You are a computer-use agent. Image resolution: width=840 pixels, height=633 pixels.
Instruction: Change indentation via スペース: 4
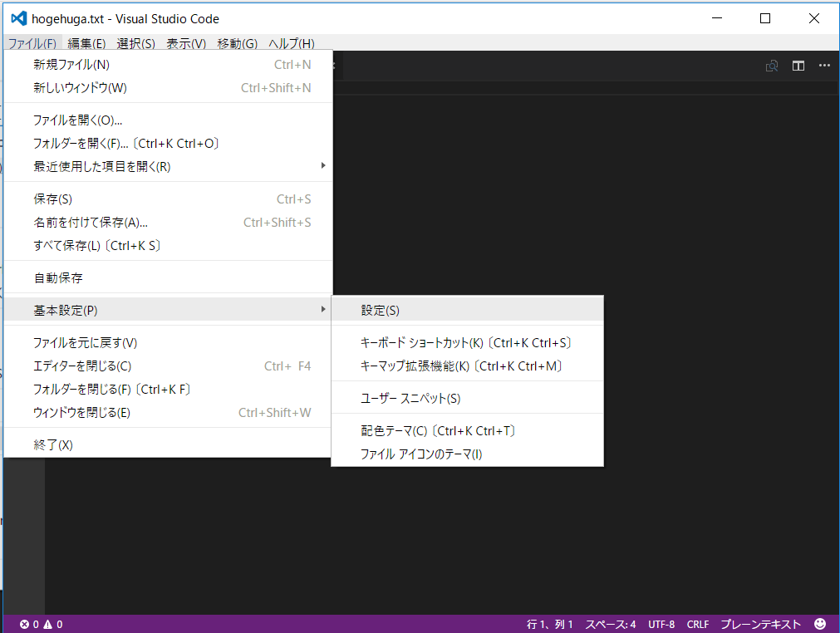click(x=610, y=625)
